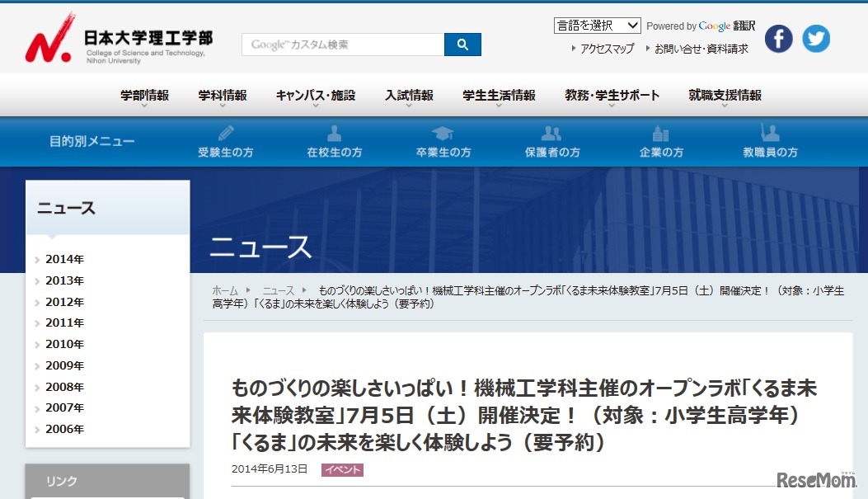Screen dimensions: 868x499
Task: Open the Twitter icon
Action: 816,38
